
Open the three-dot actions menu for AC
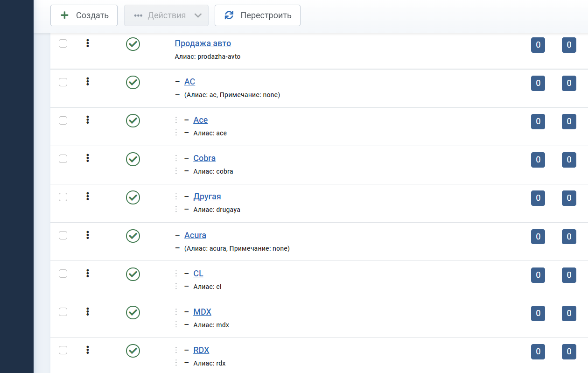click(x=87, y=82)
